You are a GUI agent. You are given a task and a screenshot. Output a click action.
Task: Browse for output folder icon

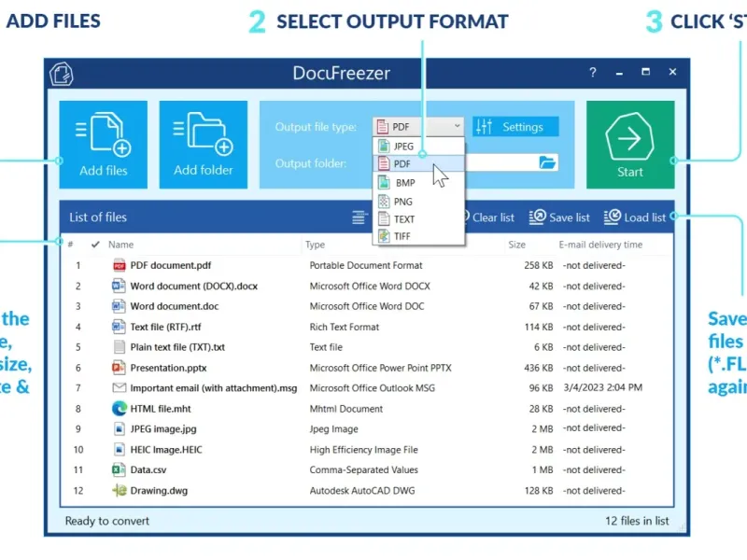(x=547, y=162)
